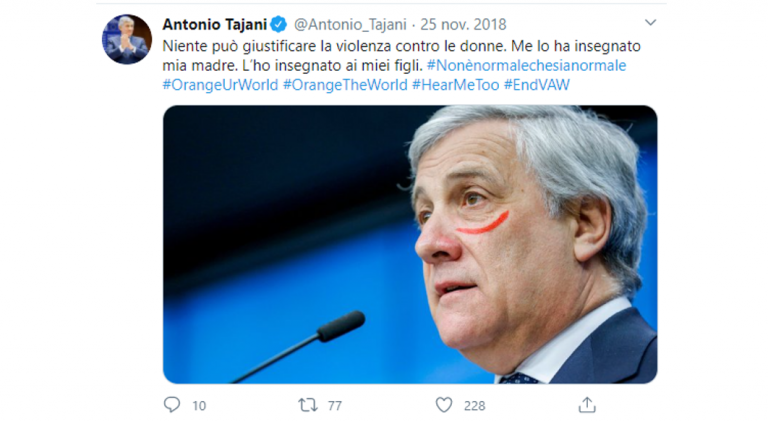
Task: Open Antonio Tajani's profile avatar
Action: tap(127, 39)
